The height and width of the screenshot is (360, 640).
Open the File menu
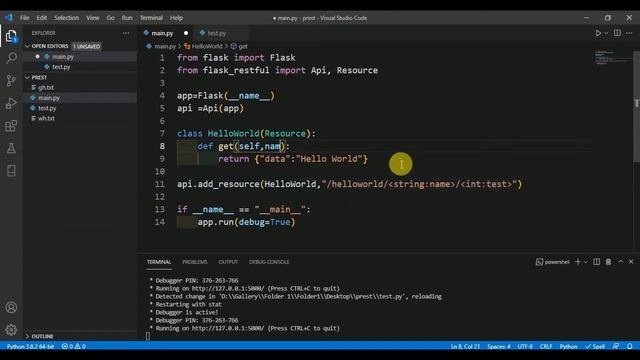(x=24, y=18)
